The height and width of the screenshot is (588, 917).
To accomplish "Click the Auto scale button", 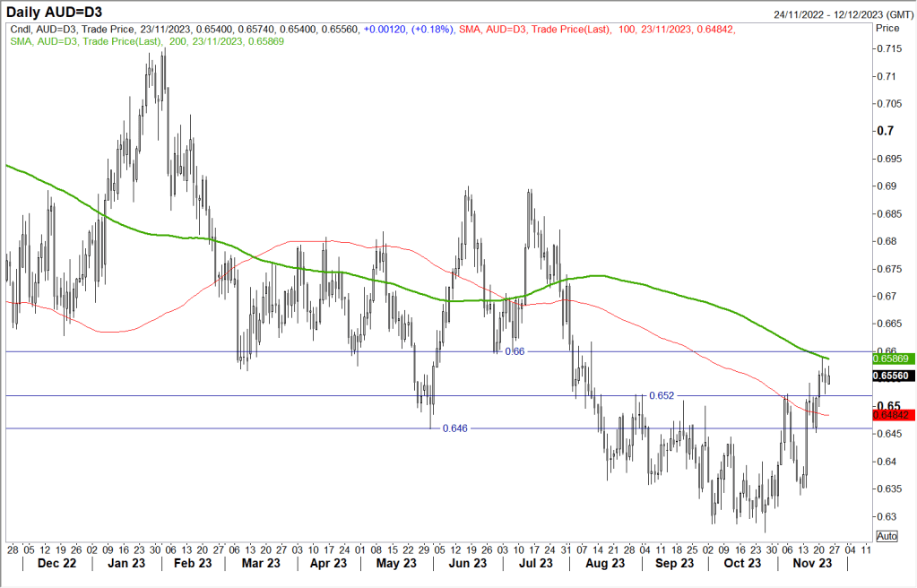I will click(x=887, y=536).
